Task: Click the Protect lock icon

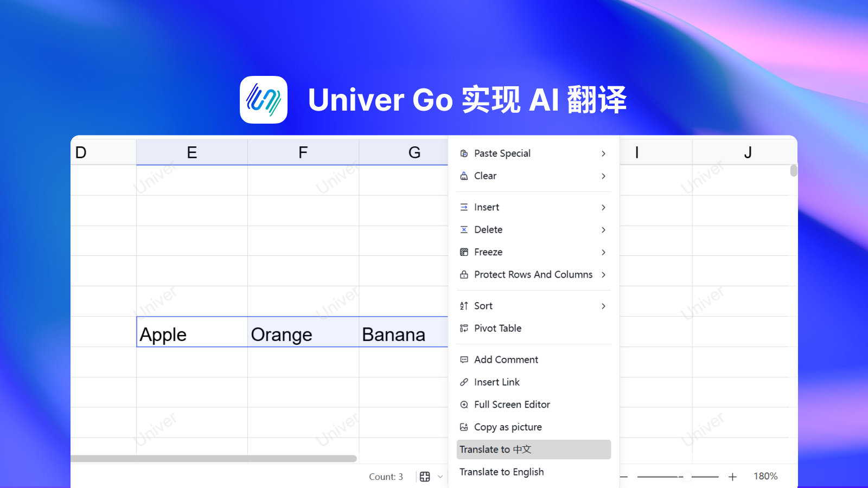Action: click(x=464, y=274)
